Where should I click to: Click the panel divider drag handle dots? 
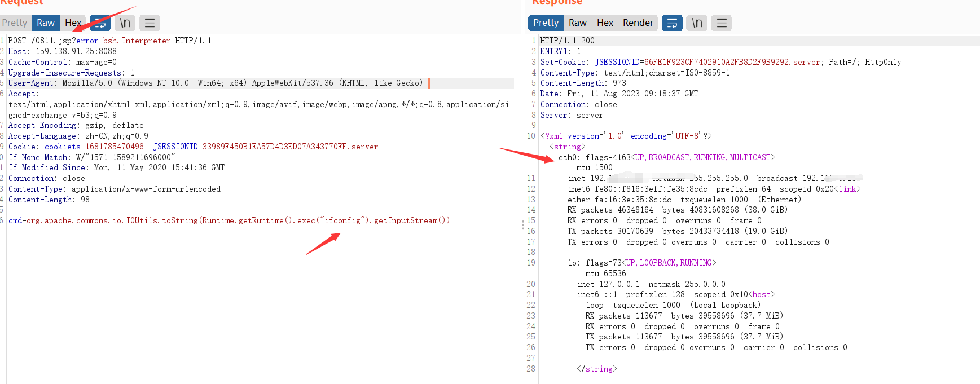[523, 226]
